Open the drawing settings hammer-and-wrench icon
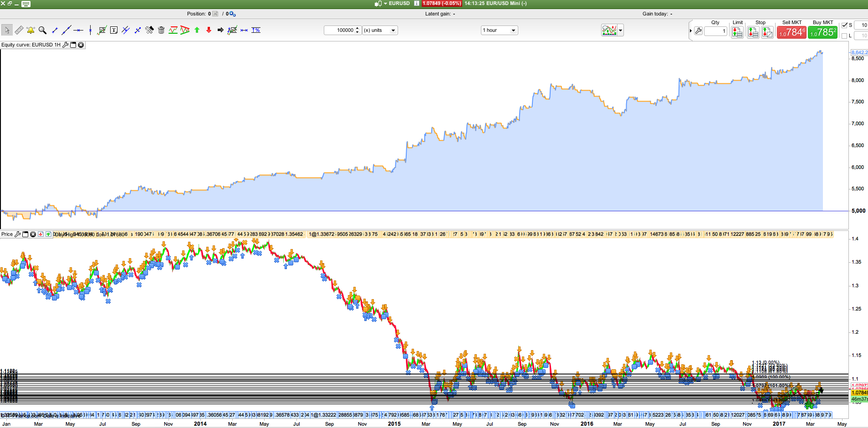The width and height of the screenshot is (868, 428). [149, 30]
